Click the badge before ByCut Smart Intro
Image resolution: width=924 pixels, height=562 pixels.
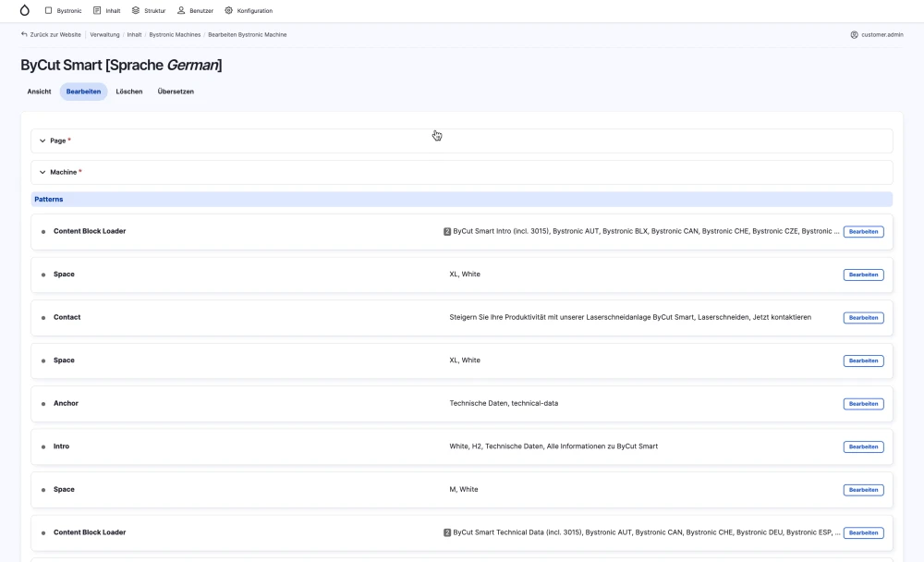tap(447, 232)
